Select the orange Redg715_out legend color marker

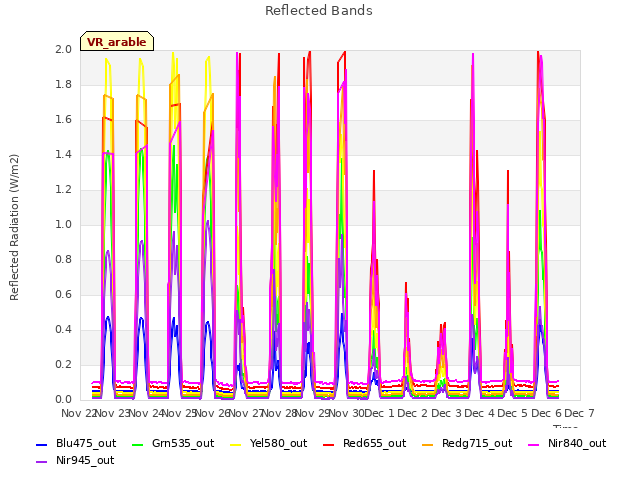pyautogui.click(x=428, y=444)
